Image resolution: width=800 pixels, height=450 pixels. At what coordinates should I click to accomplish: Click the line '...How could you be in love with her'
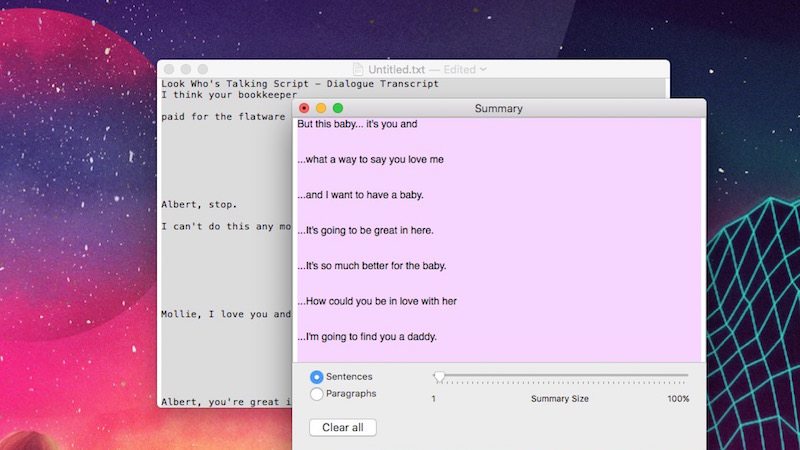(x=377, y=302)
